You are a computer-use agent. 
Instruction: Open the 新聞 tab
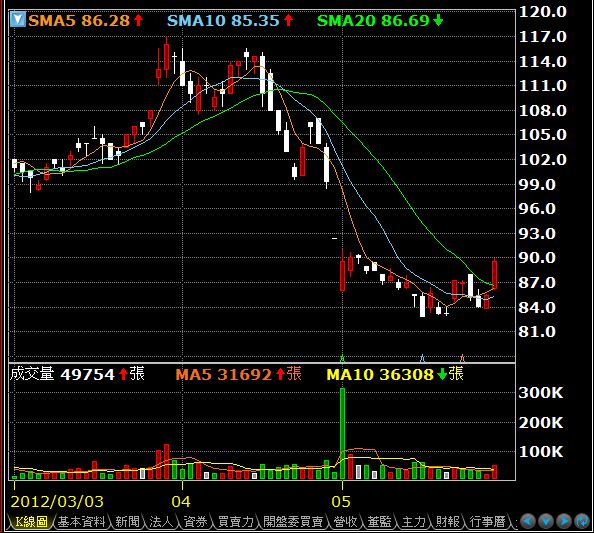pyautogui.click(x=127, y=522)
